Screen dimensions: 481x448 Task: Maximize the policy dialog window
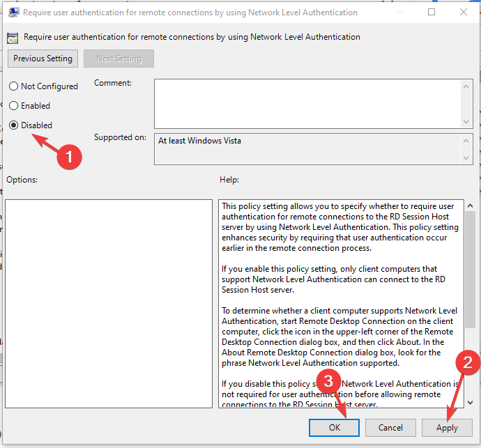[432, 12]
